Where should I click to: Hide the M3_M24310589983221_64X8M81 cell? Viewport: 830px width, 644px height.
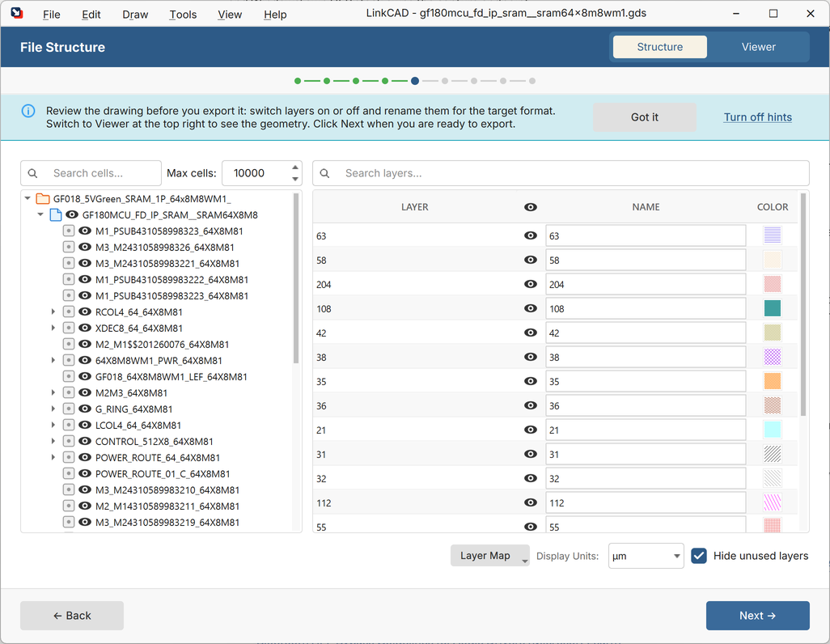tap(85, 263)
